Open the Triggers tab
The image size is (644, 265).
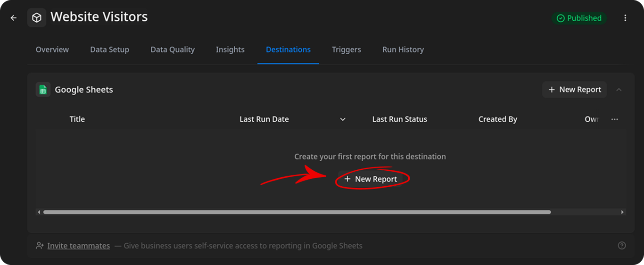click(347, 50)
